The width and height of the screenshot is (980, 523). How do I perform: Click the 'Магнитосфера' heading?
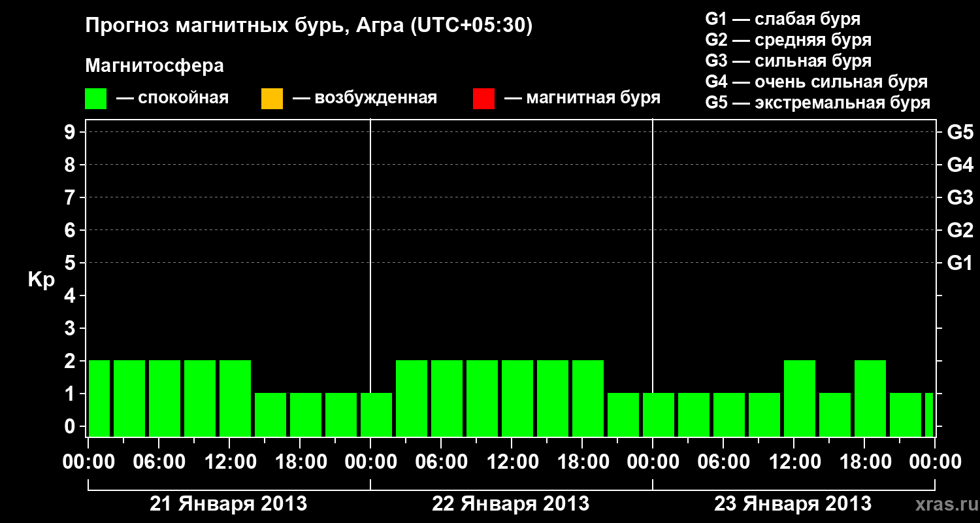(x=155, y=66)
